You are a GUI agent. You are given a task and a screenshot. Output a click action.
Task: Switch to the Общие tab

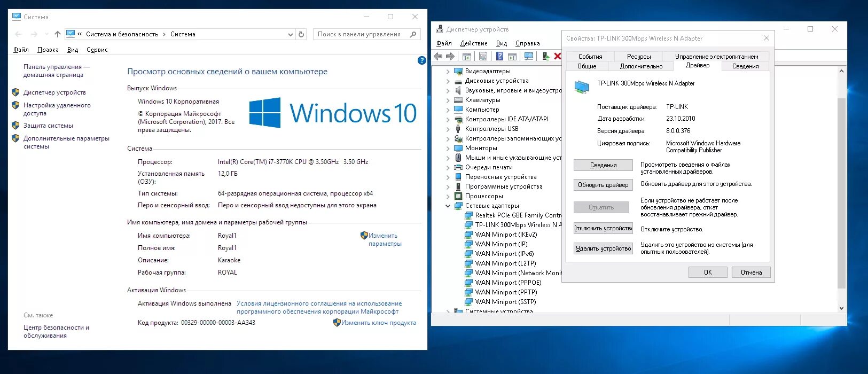[x=587, y=66]
